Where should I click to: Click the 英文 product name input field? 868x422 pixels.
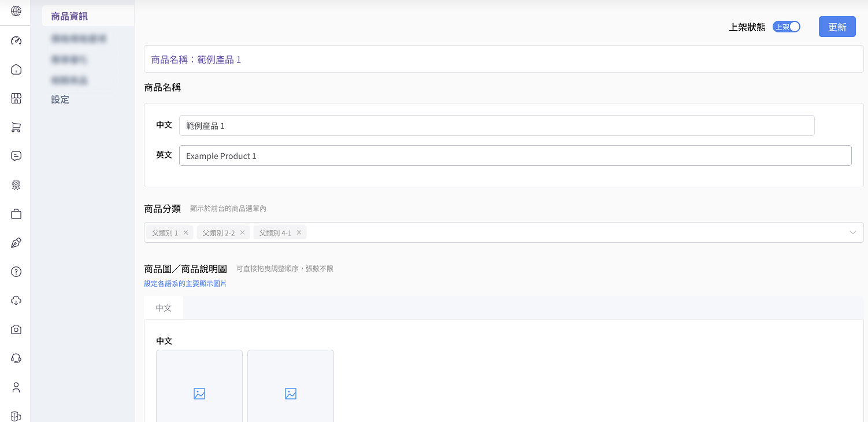[514, 155]
